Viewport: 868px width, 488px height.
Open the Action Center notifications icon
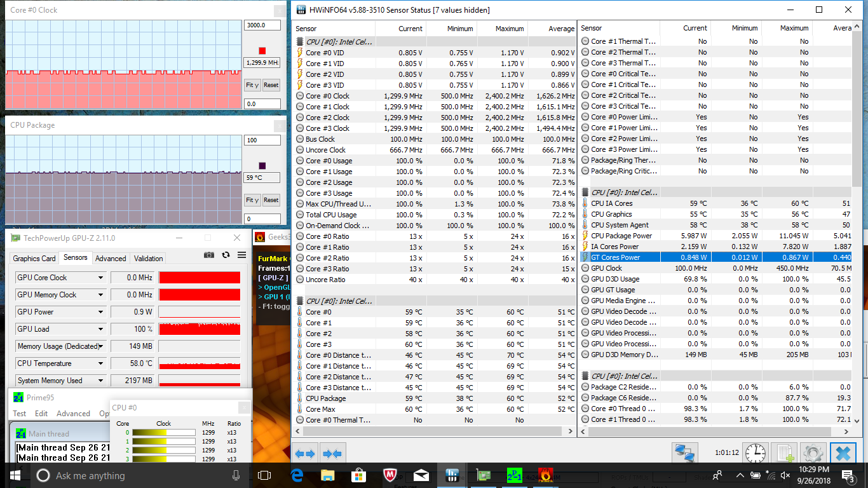pos(848,475)
